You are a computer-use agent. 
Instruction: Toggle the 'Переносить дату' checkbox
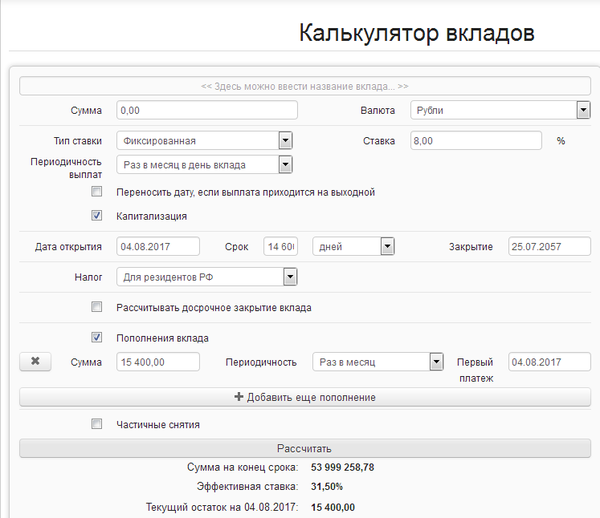point(97,191)
